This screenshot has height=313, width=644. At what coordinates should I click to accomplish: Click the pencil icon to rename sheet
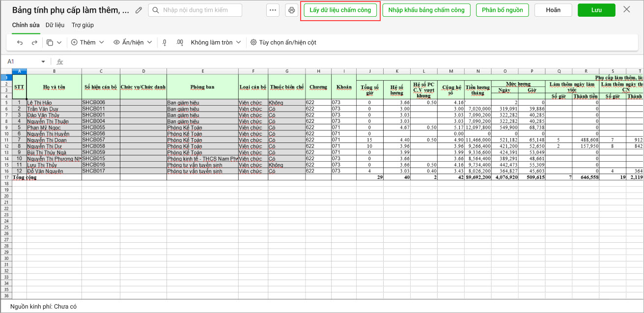pyautogui.click(x=139, y=10)
